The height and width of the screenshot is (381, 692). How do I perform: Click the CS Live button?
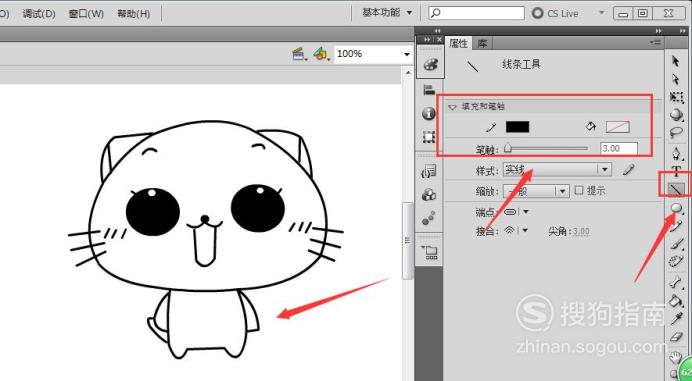[556, 13]
